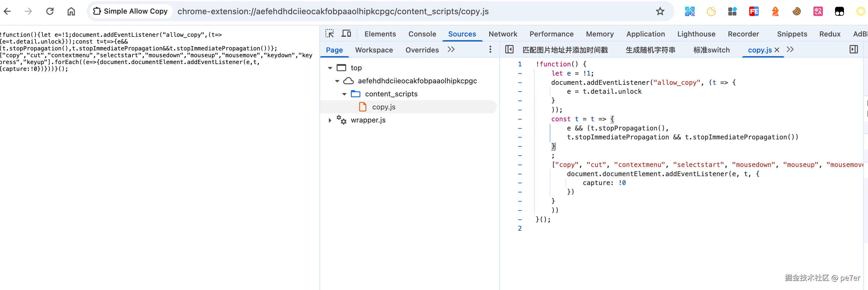Open the Snippets tab
The height and width of the screenshot is (290, 868).
(x=792, y=34)
